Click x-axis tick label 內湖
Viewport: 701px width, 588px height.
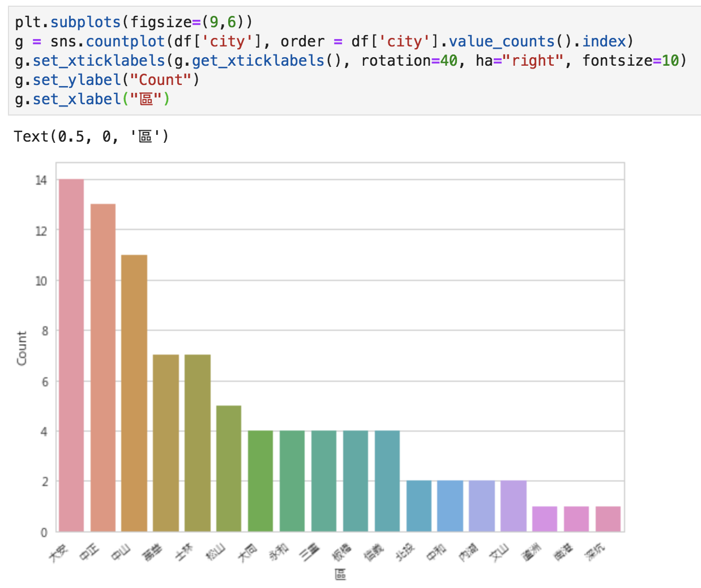pyautogui.click(x=468, y=552)
